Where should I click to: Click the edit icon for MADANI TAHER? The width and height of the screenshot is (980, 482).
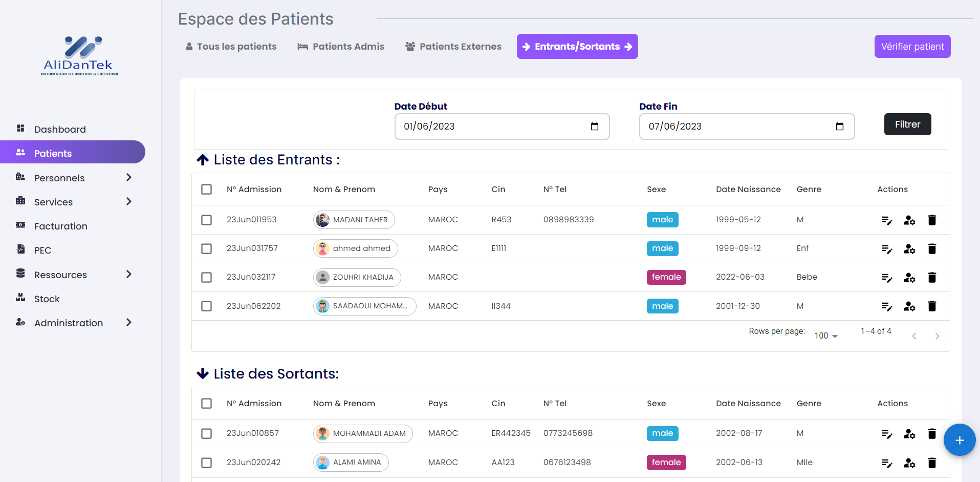(886, 220)
